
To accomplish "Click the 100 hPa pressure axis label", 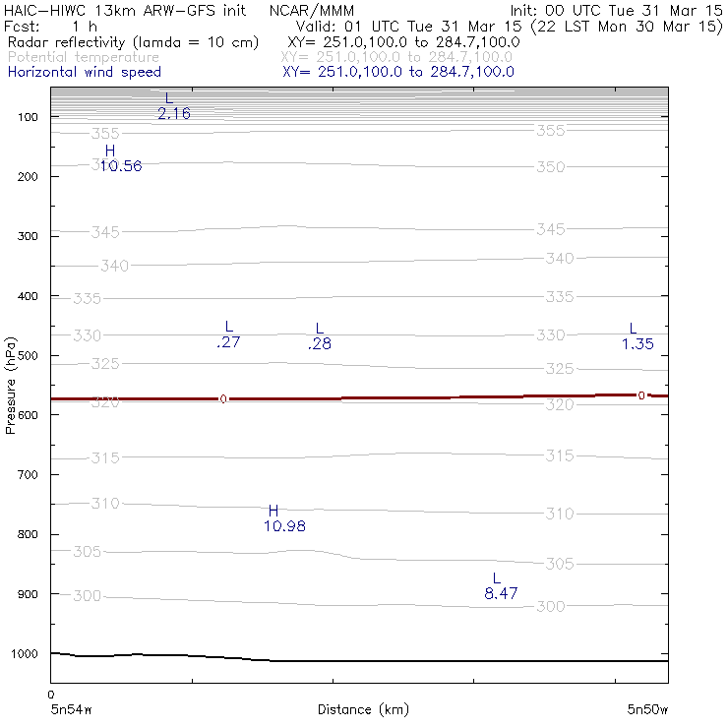I will coord(28,117).
